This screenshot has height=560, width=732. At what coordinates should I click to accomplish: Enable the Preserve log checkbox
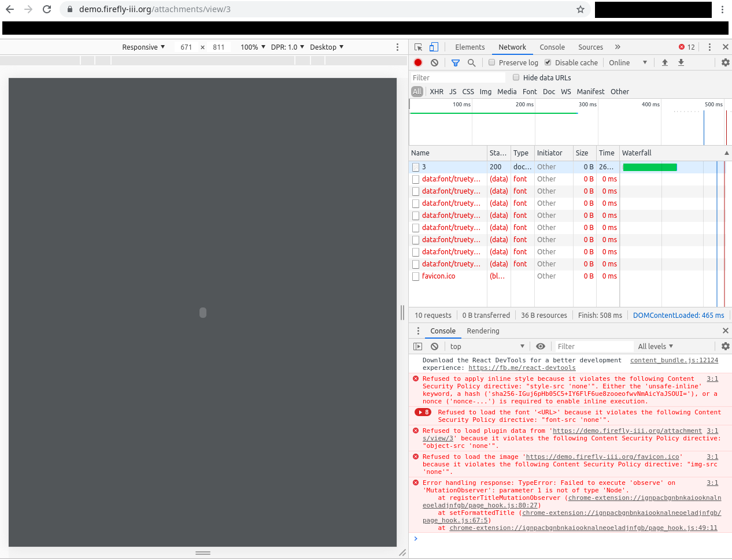pos(491,62)
